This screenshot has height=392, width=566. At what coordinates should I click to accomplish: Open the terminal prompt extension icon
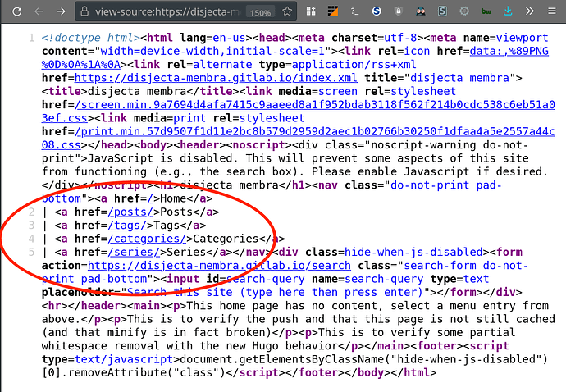354,11
